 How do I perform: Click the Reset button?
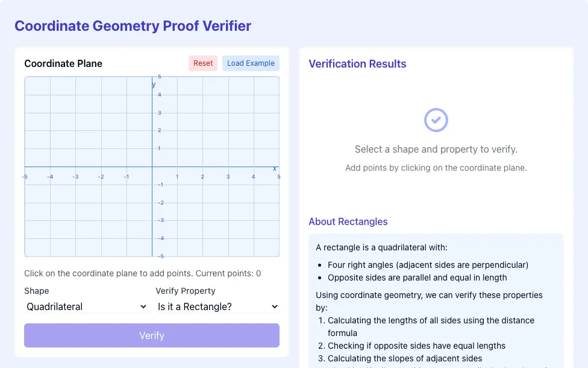click(203, 63)
